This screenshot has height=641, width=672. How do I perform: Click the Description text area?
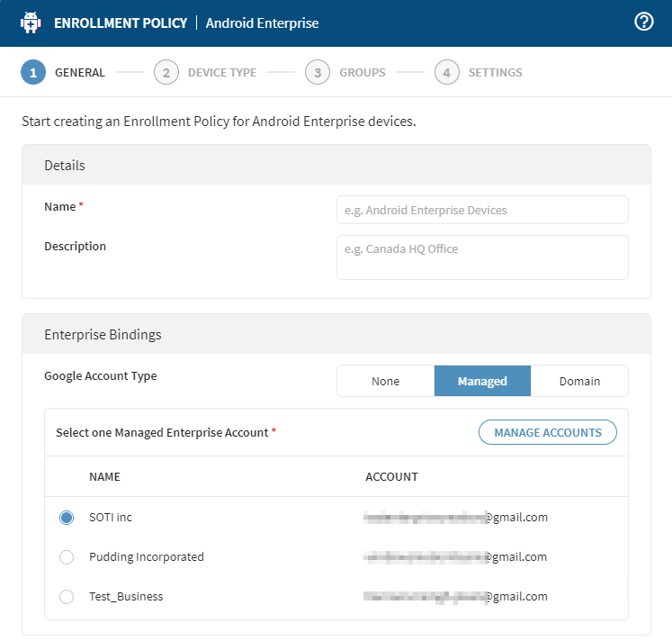click(482, 257)
